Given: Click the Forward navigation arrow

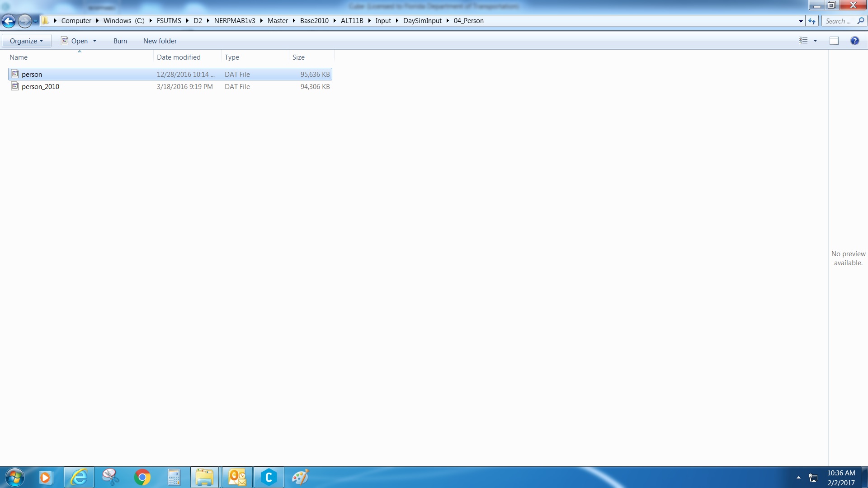Looking at the screenshot, I should (x=25, y=21).
